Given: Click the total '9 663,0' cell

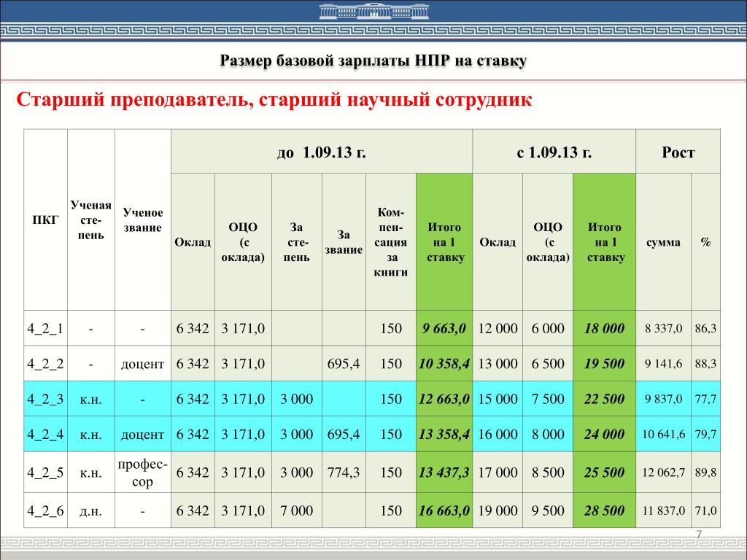Looking at the screenshot, I should point(444,329).
